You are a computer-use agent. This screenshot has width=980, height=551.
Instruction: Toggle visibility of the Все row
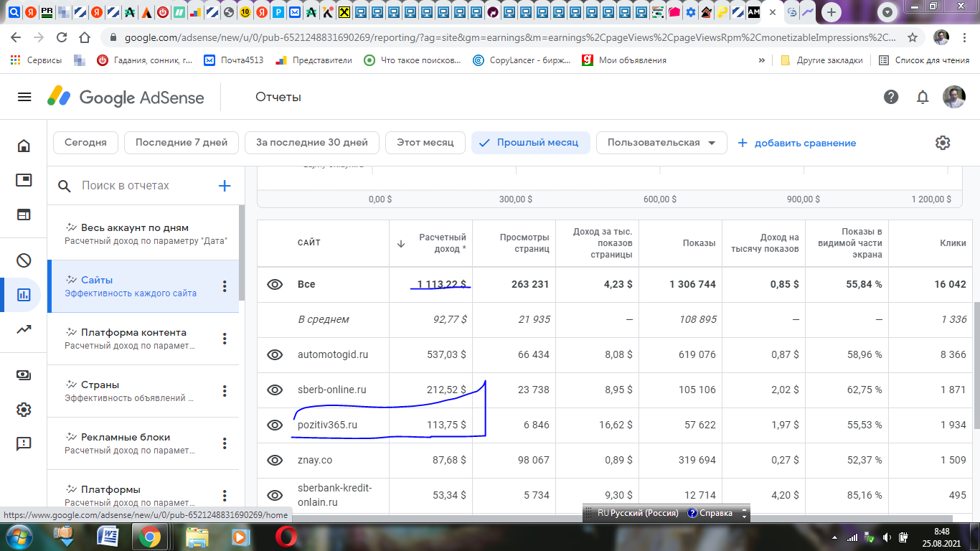[x=275, y=284]
